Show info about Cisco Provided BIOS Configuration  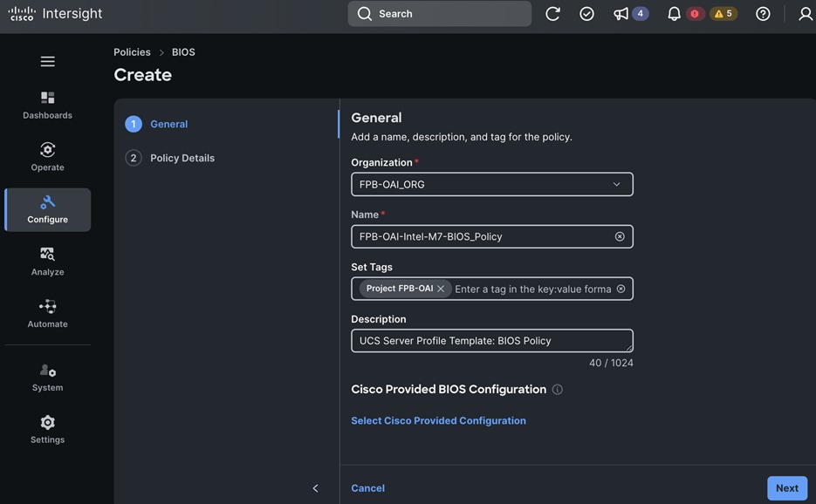558,390
